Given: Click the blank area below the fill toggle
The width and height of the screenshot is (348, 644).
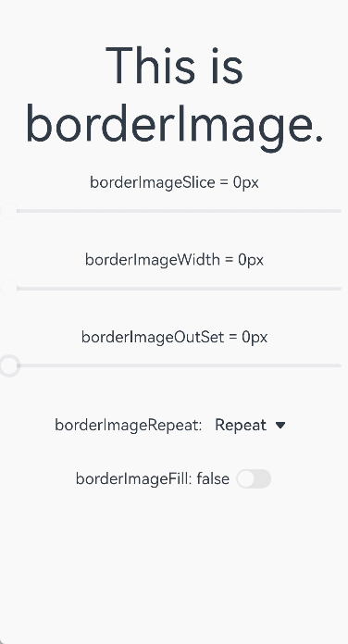Looking at the screenshot, I should tap(174, 567).
